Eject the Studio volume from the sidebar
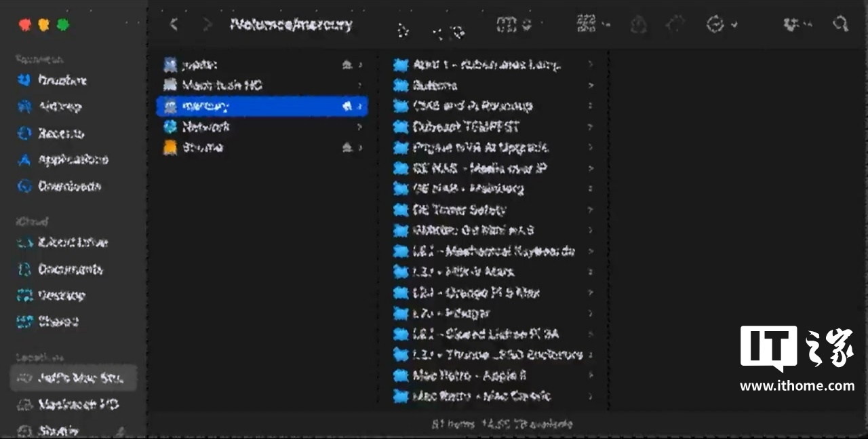Image resolution: width=868 pixels, height=439 pixels. click(x=122, y=431)
